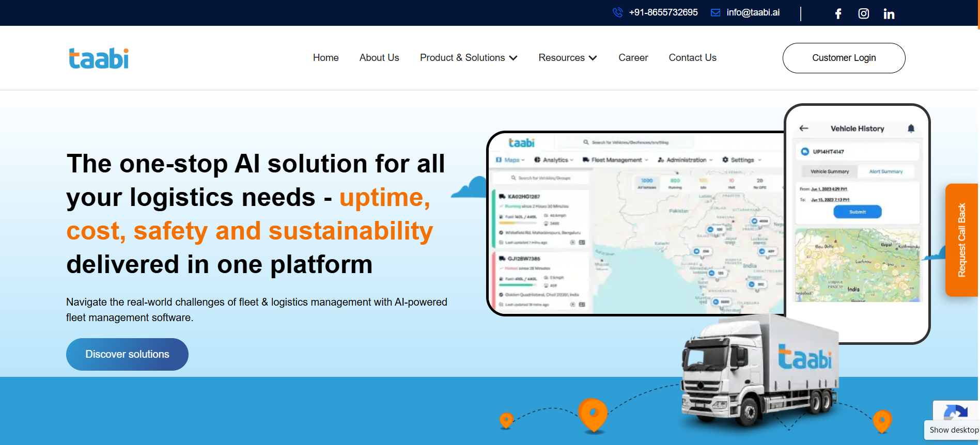Image resolution: width=980 pixels, height=445 pixels.
Task: Click the phone call icon
Action: 617,12
